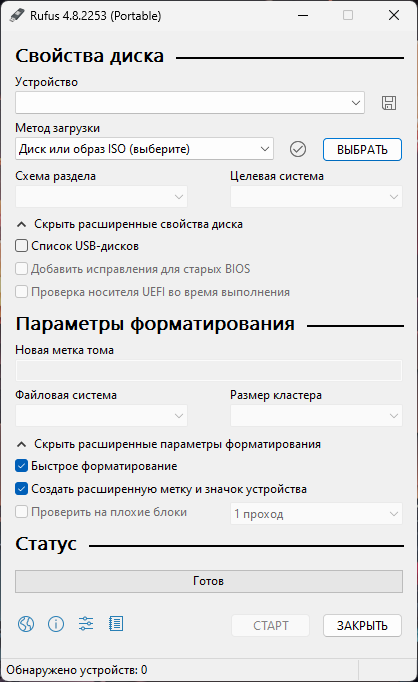This screenshot has height=682, width=418.
Task: Open the about info icon
Action: [56, 624]
